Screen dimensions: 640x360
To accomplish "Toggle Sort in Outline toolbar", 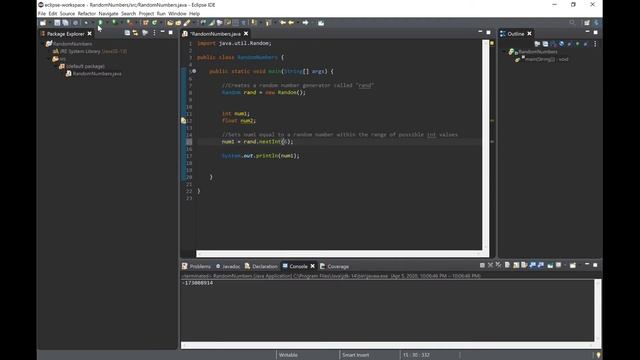I will [553, 44].
